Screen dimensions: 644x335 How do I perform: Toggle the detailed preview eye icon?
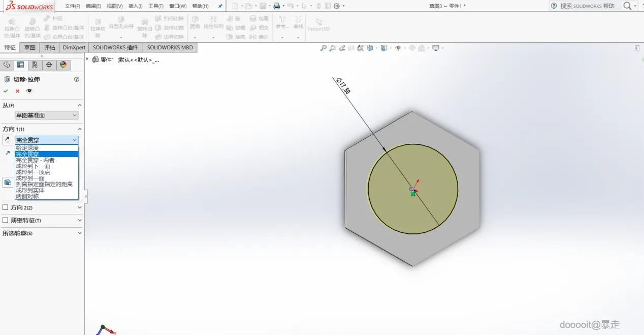click(29, 91)
